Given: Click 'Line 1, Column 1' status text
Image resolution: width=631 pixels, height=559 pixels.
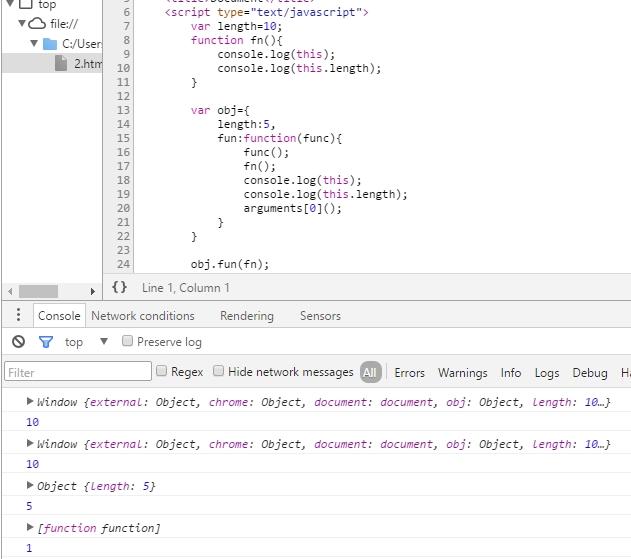Looking at the screenshot, I should 186,288.
